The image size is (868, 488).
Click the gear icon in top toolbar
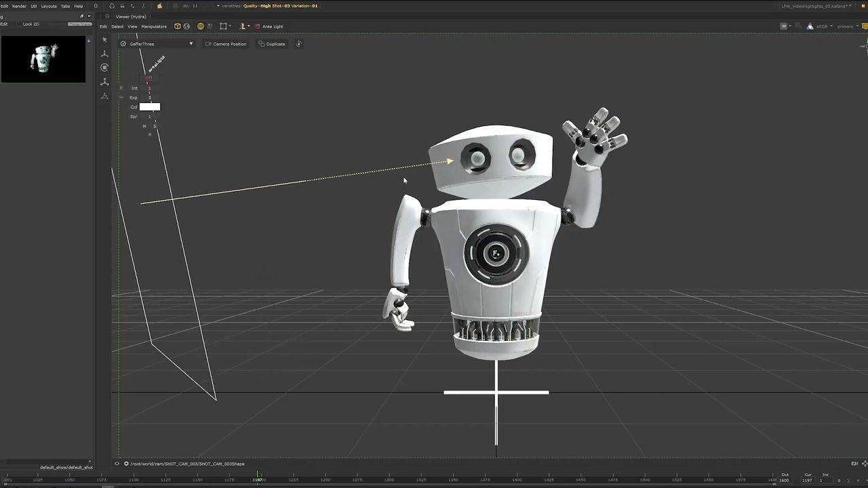[x=96, y=6]
